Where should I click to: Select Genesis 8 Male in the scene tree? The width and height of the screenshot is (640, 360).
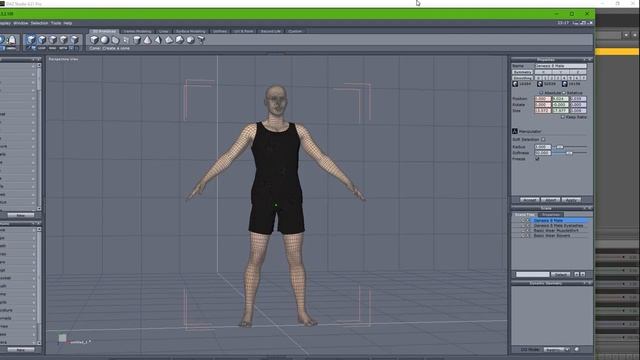click(x=548, y=220)
